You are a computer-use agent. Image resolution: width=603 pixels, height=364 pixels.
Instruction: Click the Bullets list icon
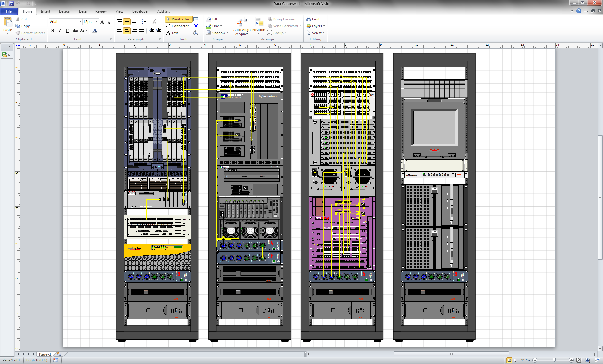point(144,22)
